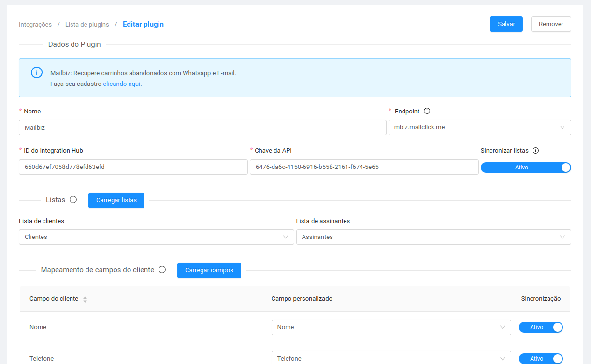Screen dimensions: 591x364
Task: Open the Lista de assinantes dropdown
Action: [433, 237]
